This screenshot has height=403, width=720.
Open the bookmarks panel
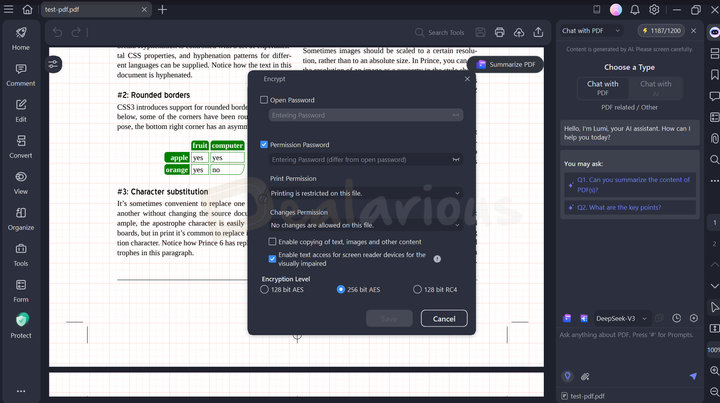(714, 75)
